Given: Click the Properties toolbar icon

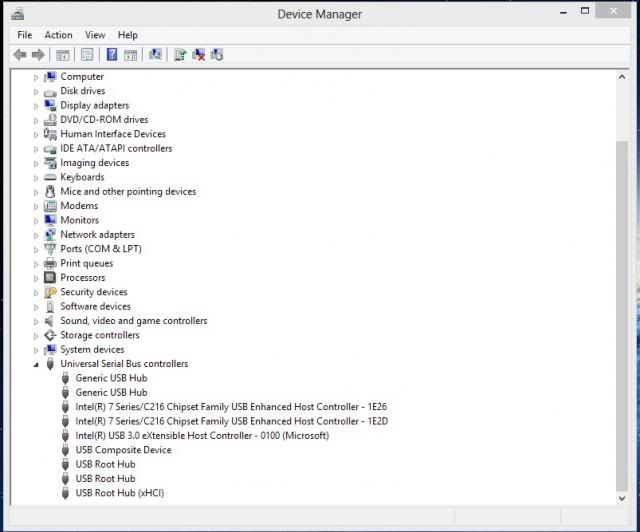Looking at the screenshot, I should tap(87, 55).
